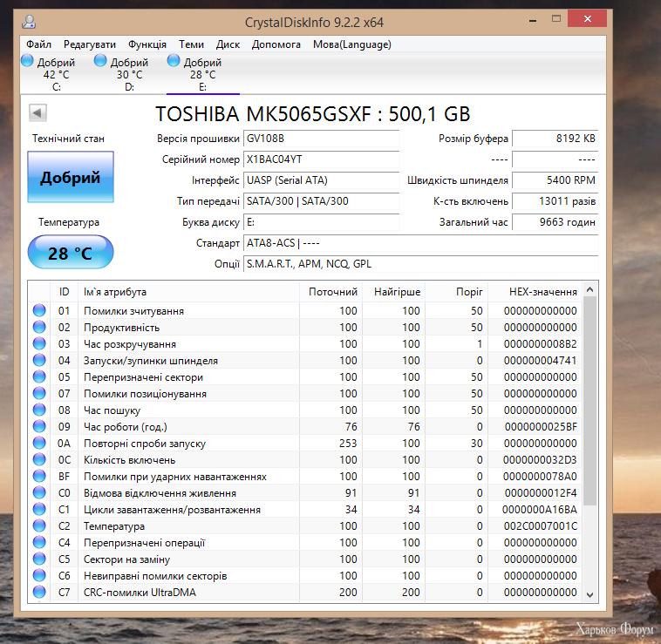Click the attribute list scrollbar thumb
This screenshot has width=661, height=644.
pos(589,401)
